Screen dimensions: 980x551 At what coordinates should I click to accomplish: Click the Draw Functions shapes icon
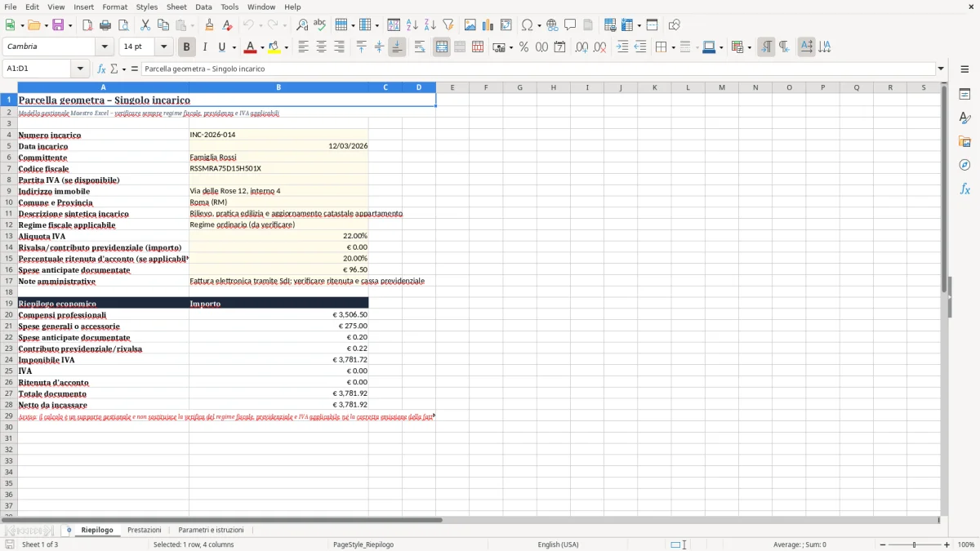click(x=674, y=25)
